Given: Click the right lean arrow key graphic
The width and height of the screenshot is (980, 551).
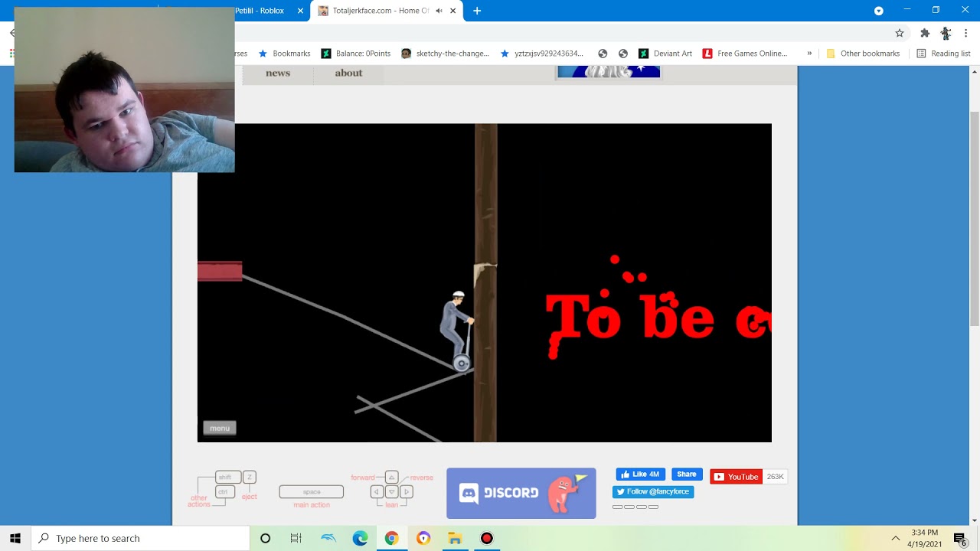Looking at the screenshot, I should click(407, 492).
